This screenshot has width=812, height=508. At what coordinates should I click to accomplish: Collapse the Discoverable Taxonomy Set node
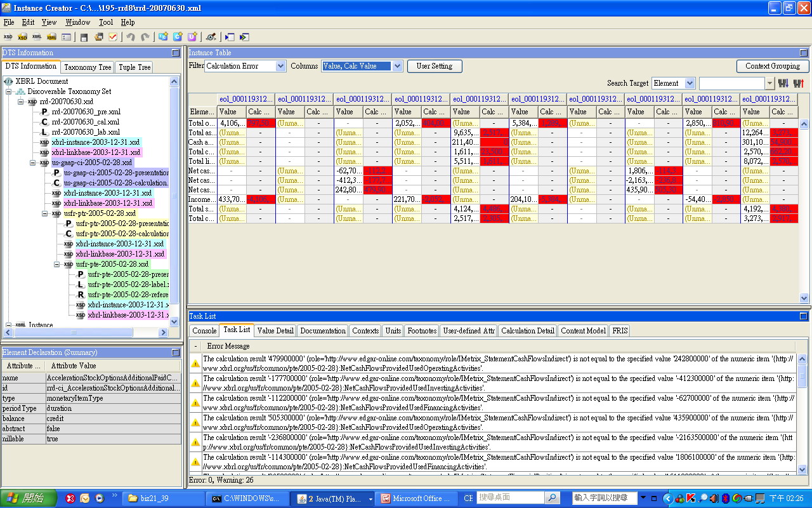pos(9,91)
